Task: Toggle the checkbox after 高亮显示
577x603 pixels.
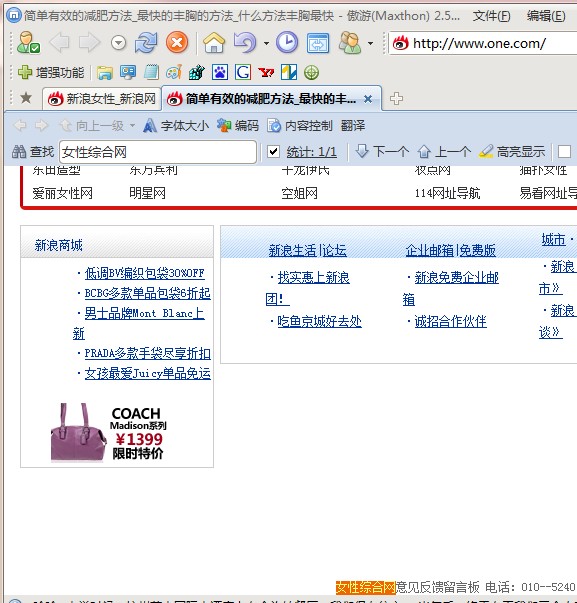Action: pos(564,152)
